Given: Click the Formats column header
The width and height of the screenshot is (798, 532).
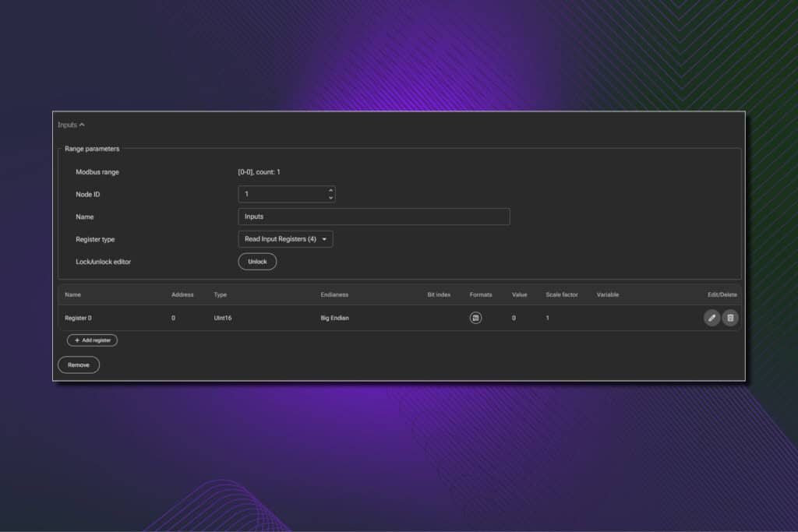Looking at the screenshot, I should 480,294.
